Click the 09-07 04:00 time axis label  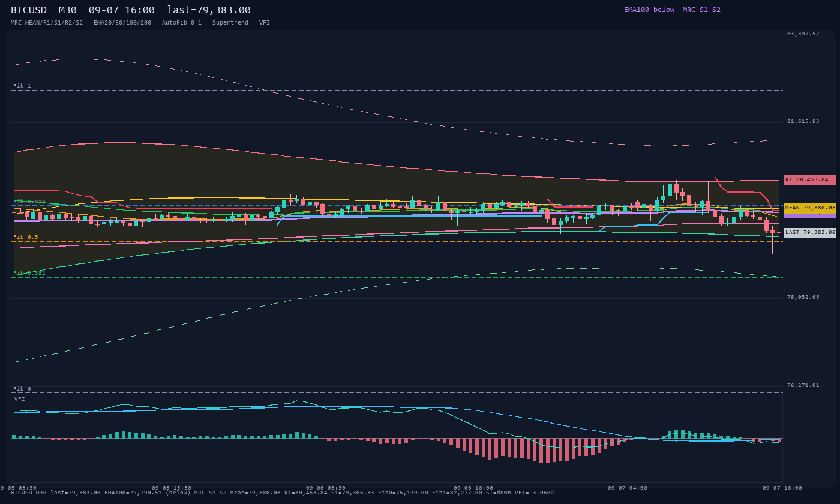pyautogui.click(x=627, y=488)
